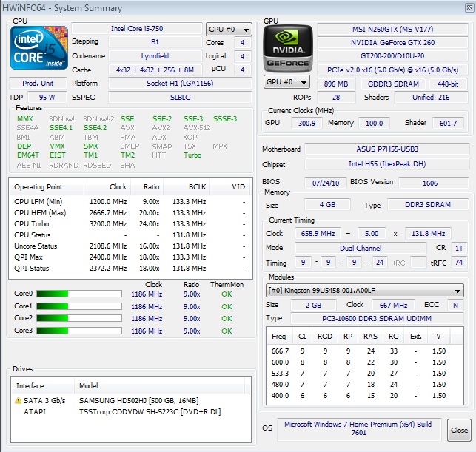Image resolution: width=476 pixels, height=452 pixels.
Task: Select the SAMSUNG HD502HJ drive entry
Action: tap(131, 401)
